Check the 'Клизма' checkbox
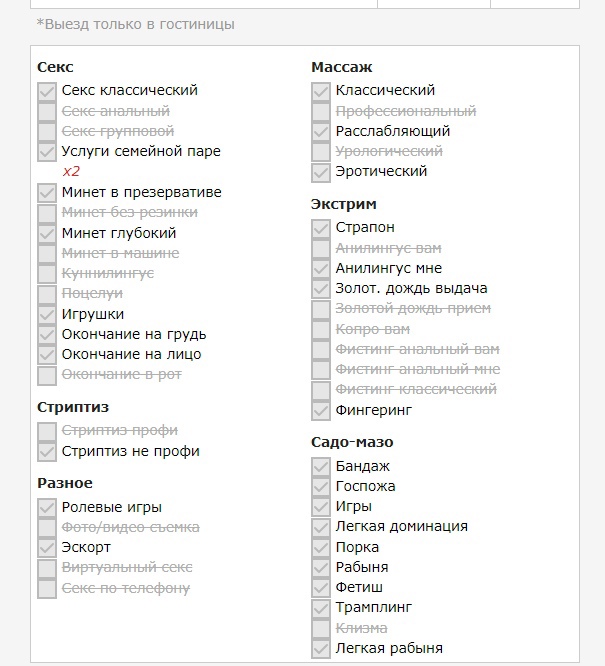The height and width of the screenshot is (666, 605). click(x=320, y=629)
